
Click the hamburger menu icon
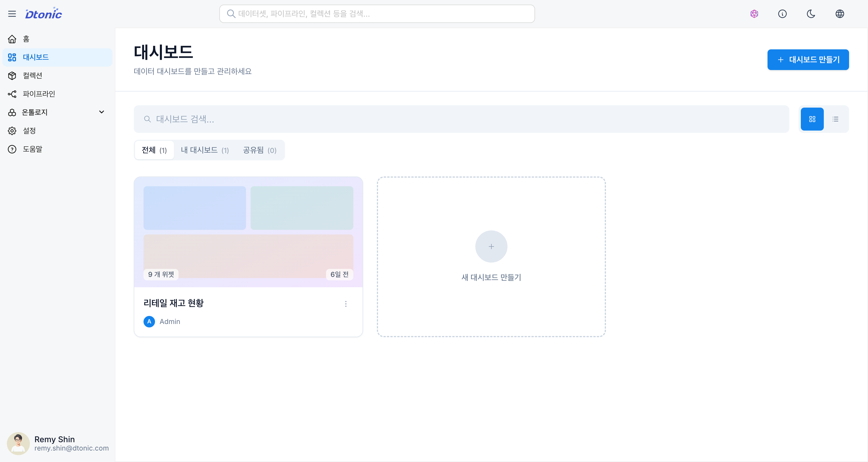12,14
